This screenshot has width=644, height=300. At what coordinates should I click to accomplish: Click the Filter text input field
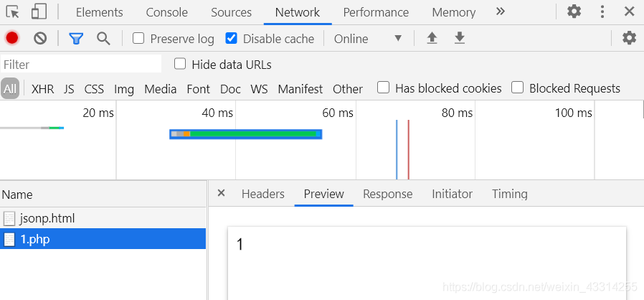[x=80, y=65]
